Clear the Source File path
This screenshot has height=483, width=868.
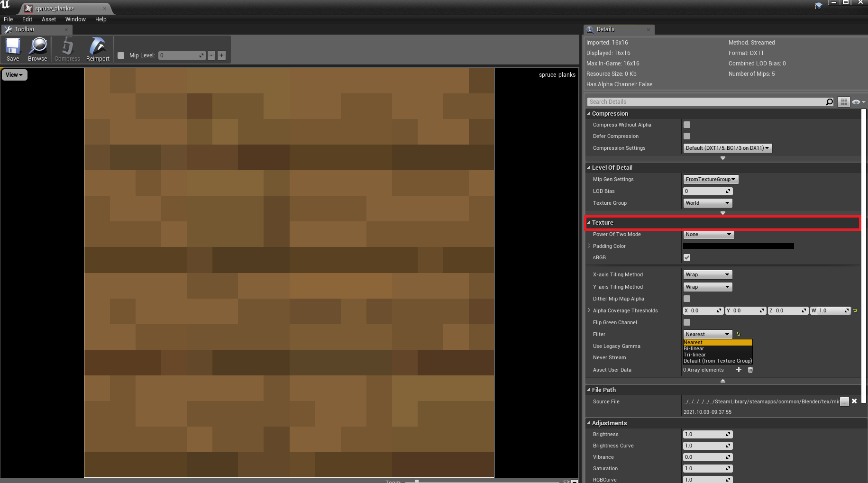854,401
